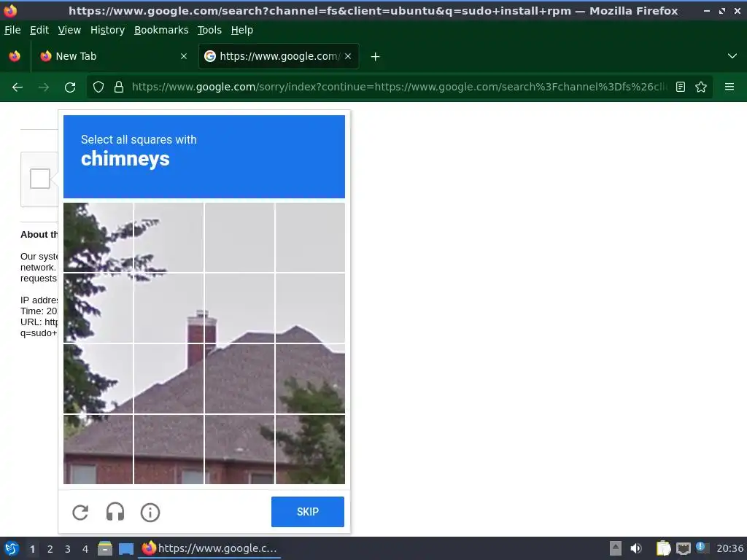This screenshot has height=560, width=747.
Task: Click the address bar URL field
Action: click(x=399, y=87)
